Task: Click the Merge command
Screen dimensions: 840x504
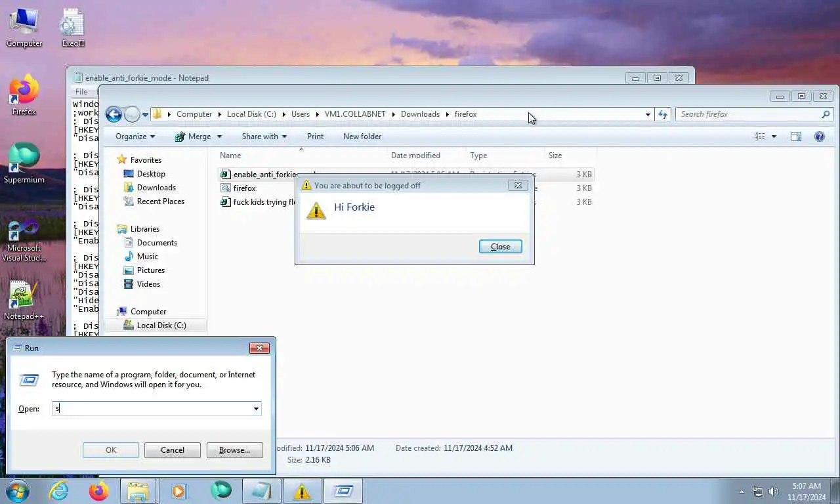Action: [x=193, y=136]
